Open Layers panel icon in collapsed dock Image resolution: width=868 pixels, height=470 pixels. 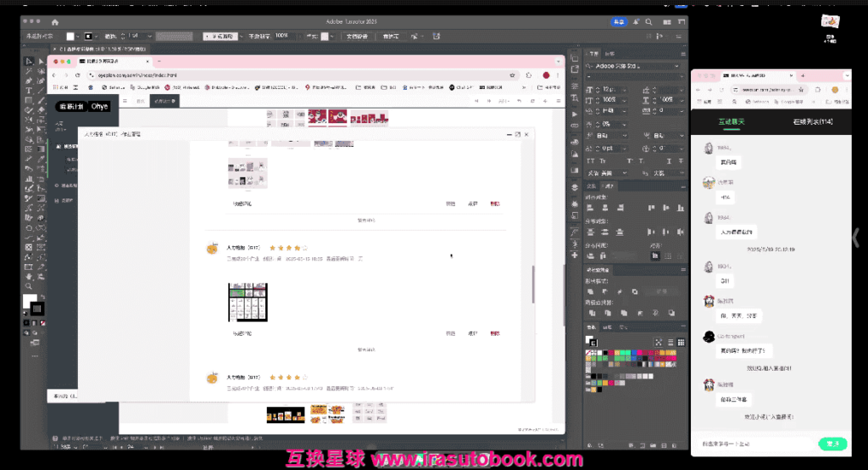tap(575, 187)
